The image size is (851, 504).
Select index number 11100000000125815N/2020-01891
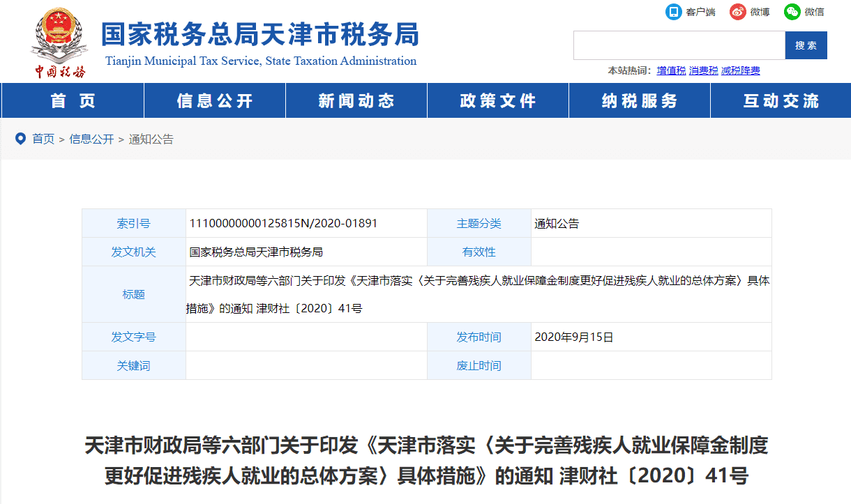[283, 224]
